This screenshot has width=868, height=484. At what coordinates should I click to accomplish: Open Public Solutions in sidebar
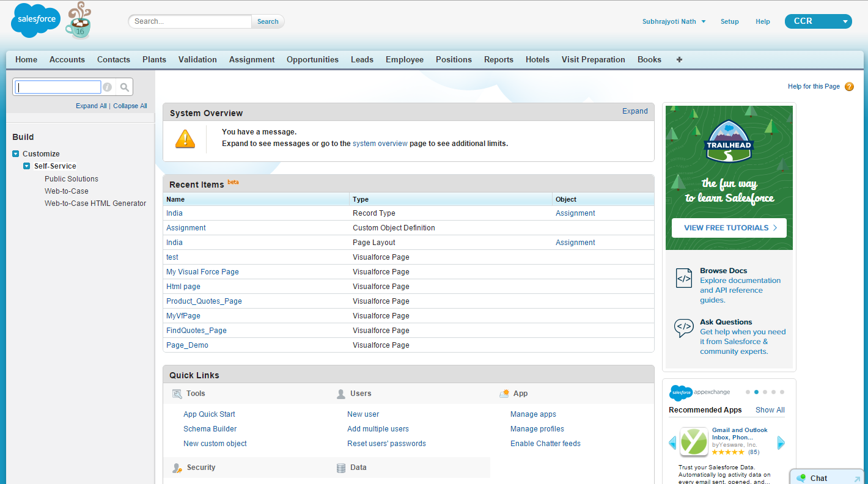[72, 179]
